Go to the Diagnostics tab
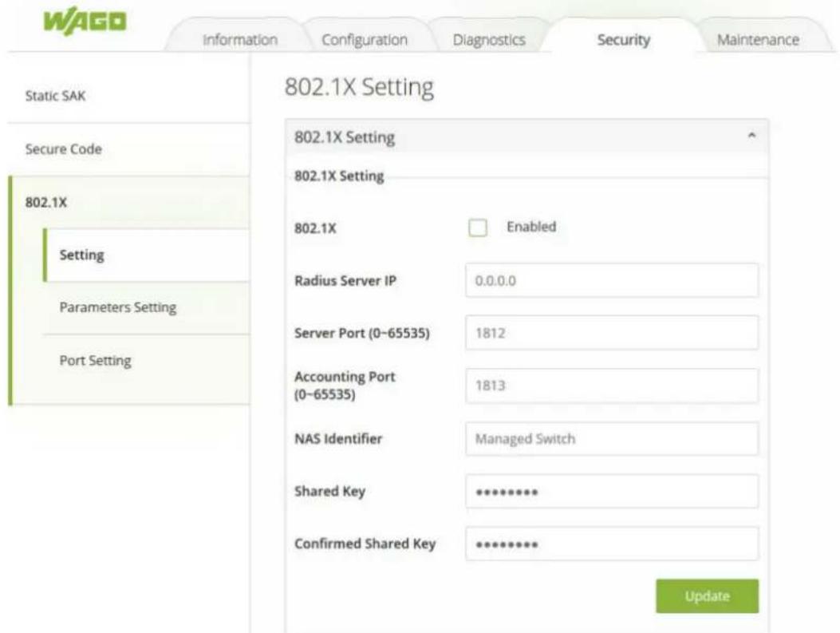This screenshot has height=633, width=840. coord(488,40)
